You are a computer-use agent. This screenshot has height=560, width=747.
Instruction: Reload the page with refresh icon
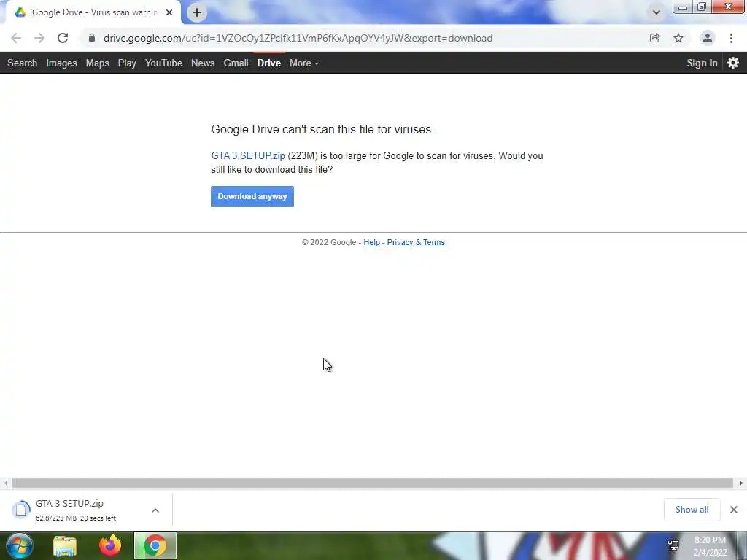(63, 38)
